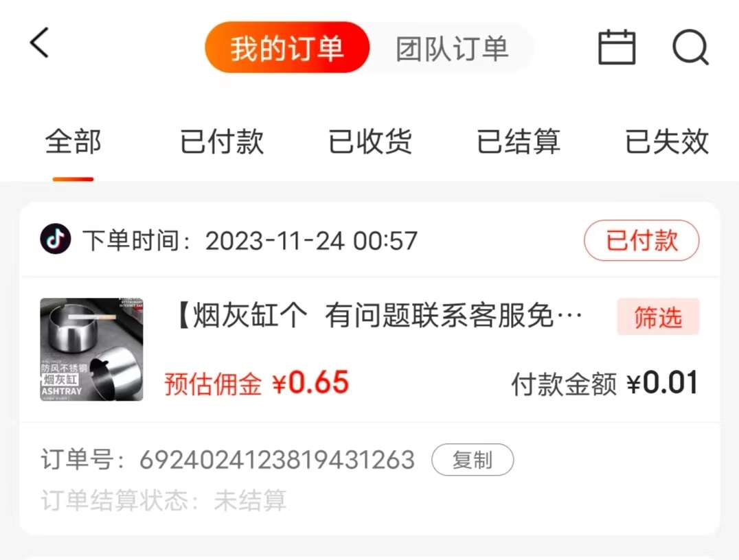
Task: Copy order number with 复制 button
Action: click(x=473, y=460)
